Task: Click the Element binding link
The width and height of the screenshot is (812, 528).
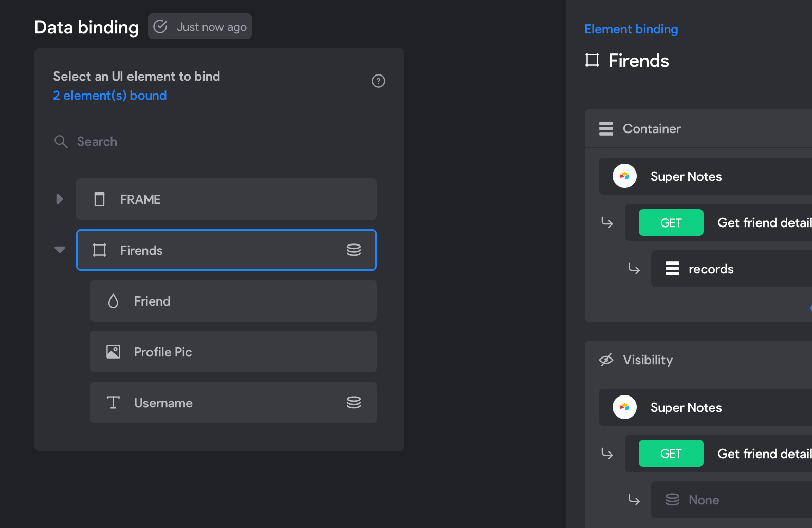Action: (631, 29)
